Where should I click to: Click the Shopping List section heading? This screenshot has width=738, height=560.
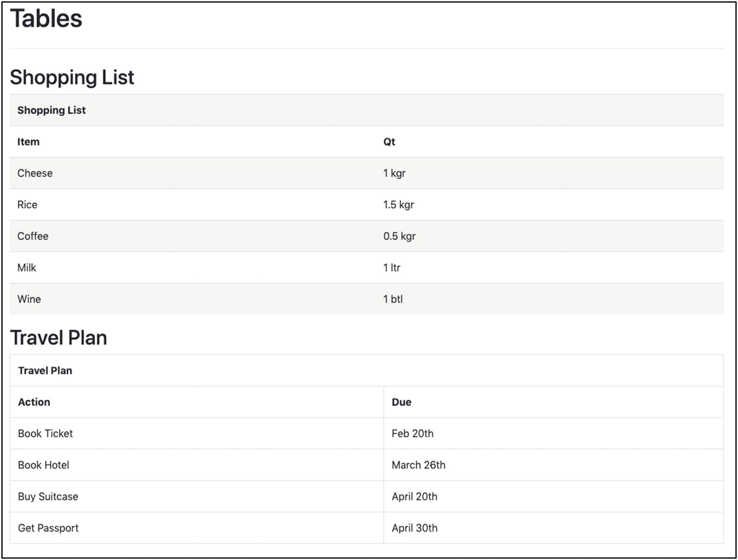(x=72, y=77)
